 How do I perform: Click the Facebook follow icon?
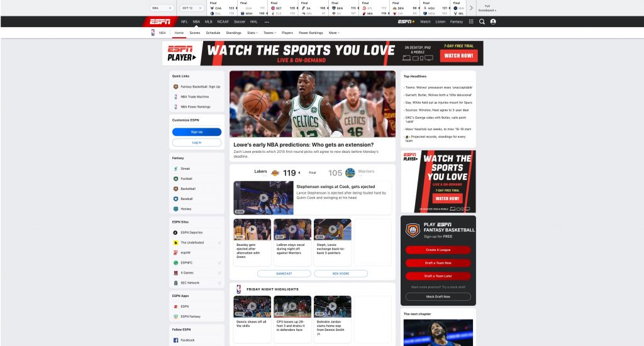(175, 340)
